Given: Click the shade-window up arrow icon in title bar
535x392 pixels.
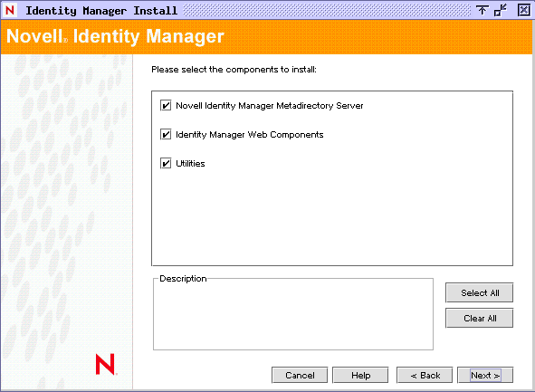Looking at the screenshot, I should [482, 10].
